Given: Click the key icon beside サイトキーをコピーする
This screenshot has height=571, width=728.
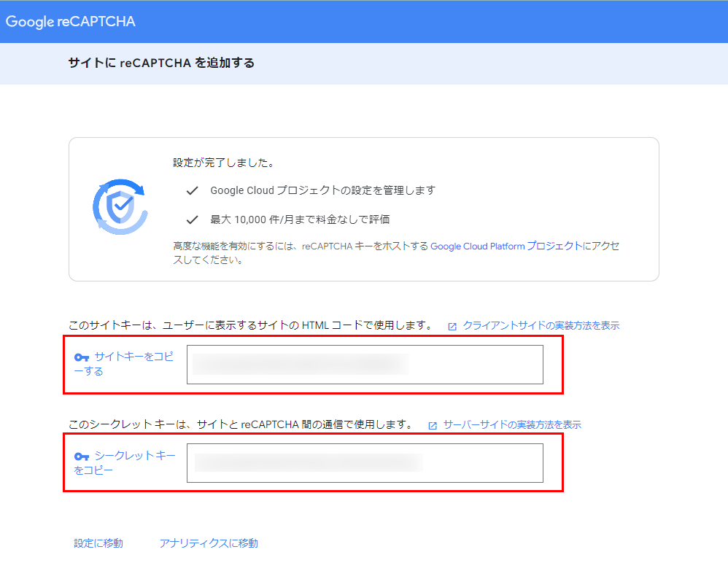Looking at the screenshot, I should coord(82,357).
